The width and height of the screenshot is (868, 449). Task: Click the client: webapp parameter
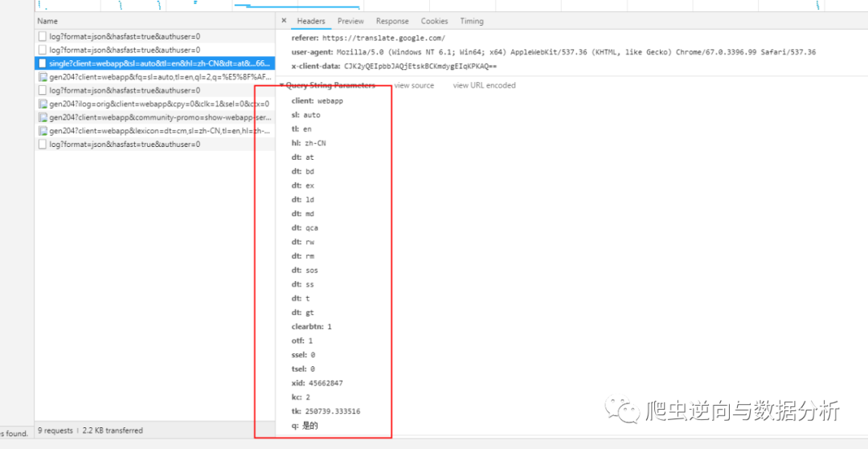pyautogui.click(x=317, y=101)
